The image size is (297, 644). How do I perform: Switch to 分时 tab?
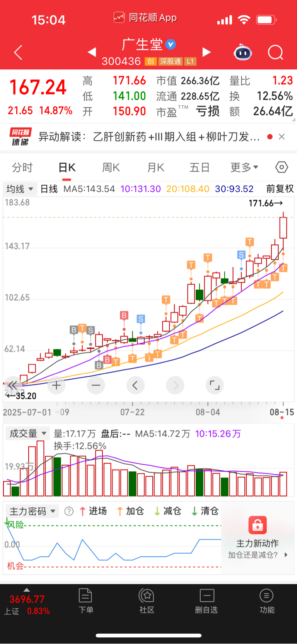coord(22,167)
